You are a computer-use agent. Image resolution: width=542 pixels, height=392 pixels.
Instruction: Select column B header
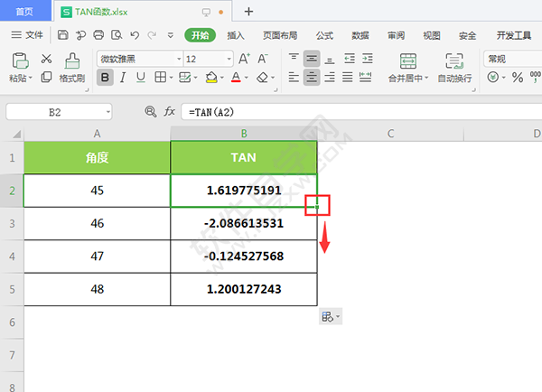244,134
